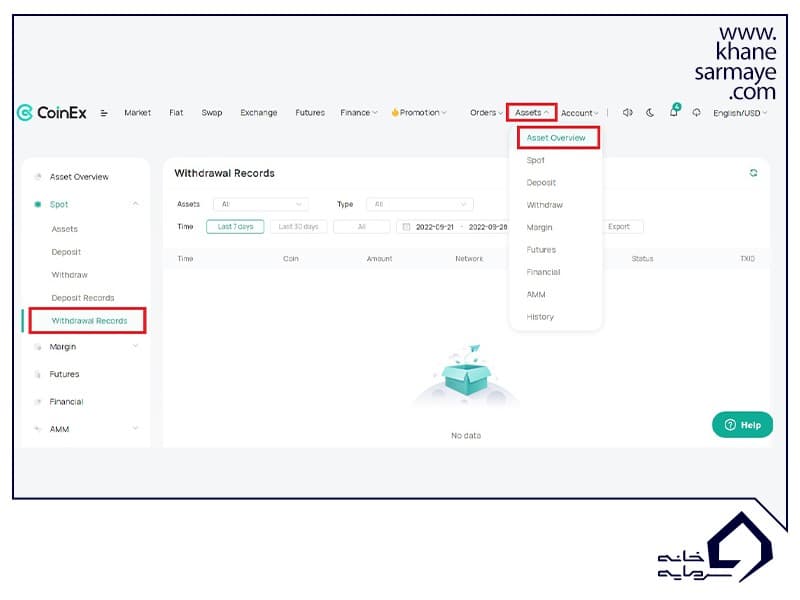Click the Time column header

click(185, 259)
